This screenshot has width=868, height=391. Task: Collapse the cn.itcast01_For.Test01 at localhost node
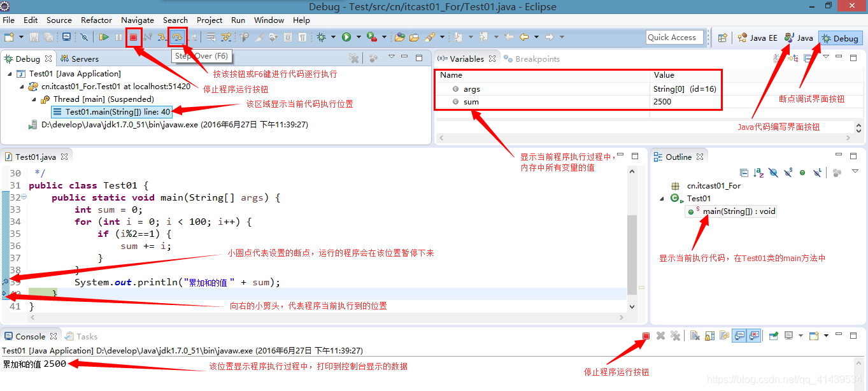click(22, 87)
